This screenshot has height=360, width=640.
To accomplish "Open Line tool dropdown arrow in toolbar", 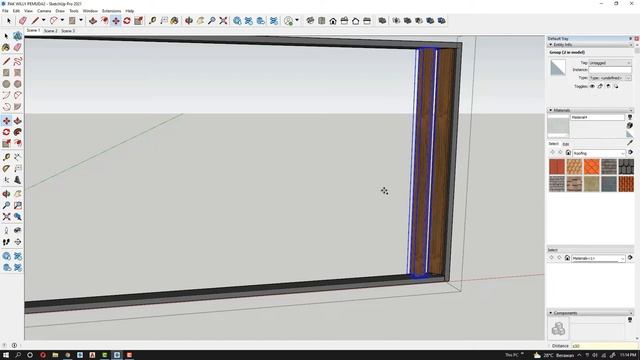I will coord(44,20).
